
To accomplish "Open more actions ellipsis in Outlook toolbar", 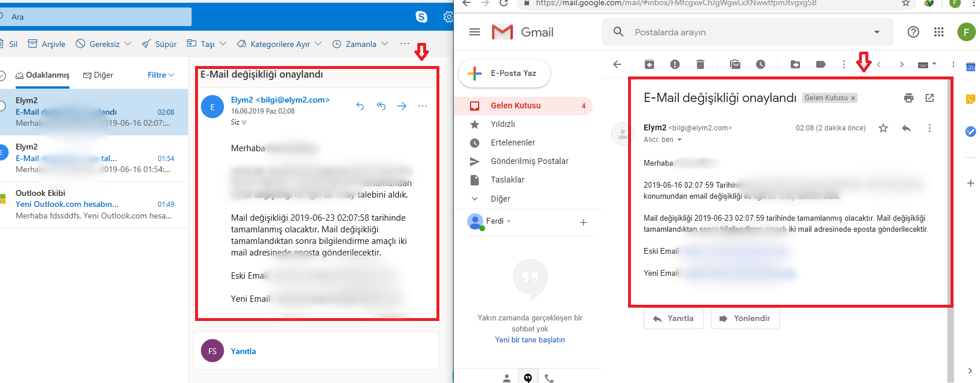I will click(x=405, y=43).
